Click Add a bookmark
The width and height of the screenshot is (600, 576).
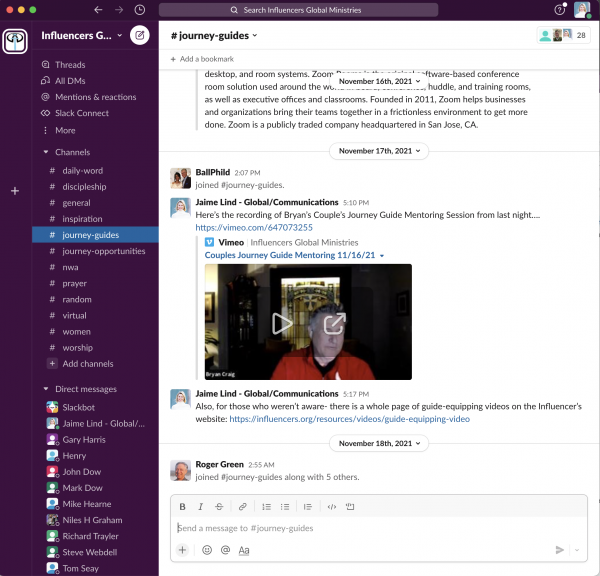(202, 59)
